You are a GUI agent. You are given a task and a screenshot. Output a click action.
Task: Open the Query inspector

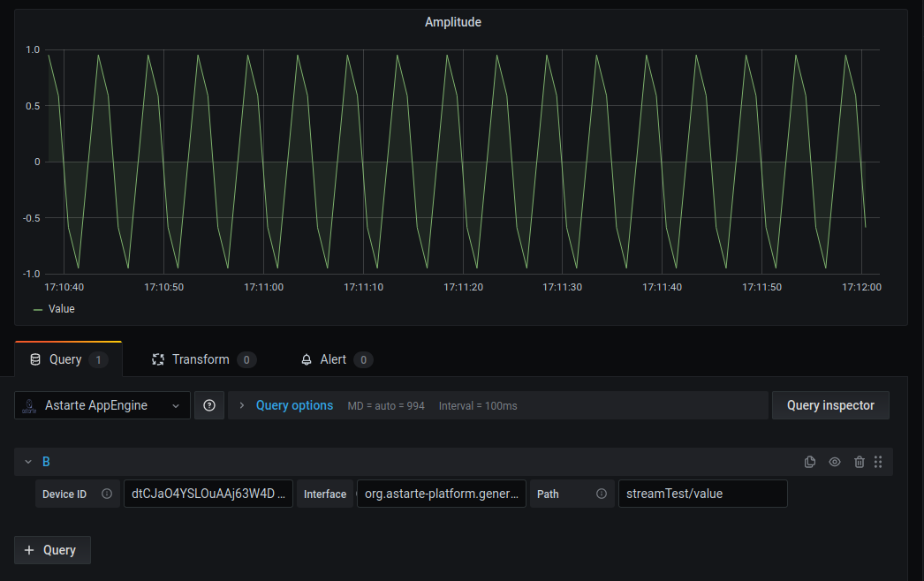829,405
